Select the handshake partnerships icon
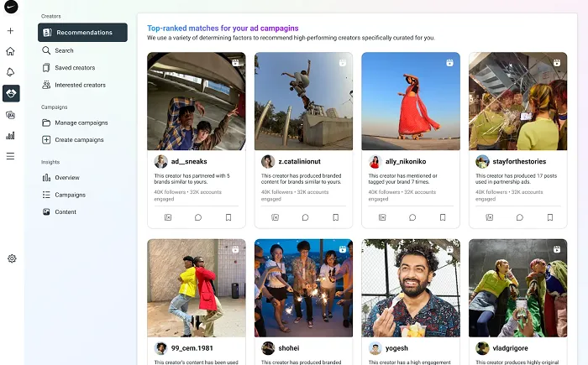The height and width of the screenshot is (365, 588). coord(11,93)
